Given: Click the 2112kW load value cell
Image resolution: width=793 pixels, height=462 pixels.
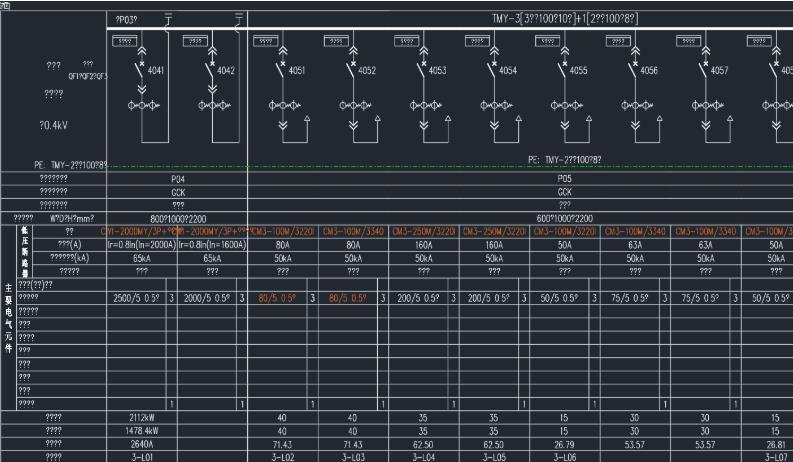Looking at the screenshot, I should point(142,418).
